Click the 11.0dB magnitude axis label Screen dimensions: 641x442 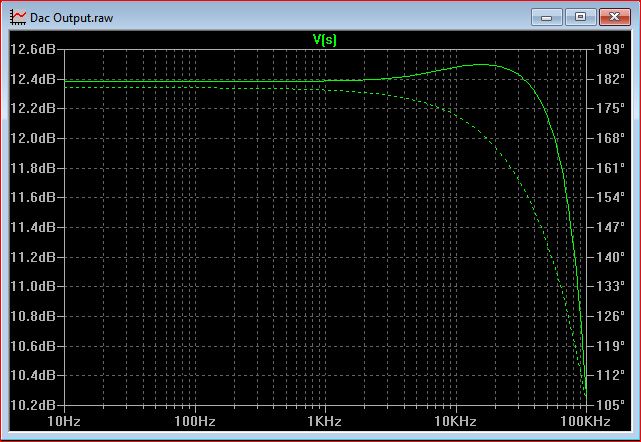(33, 286)
